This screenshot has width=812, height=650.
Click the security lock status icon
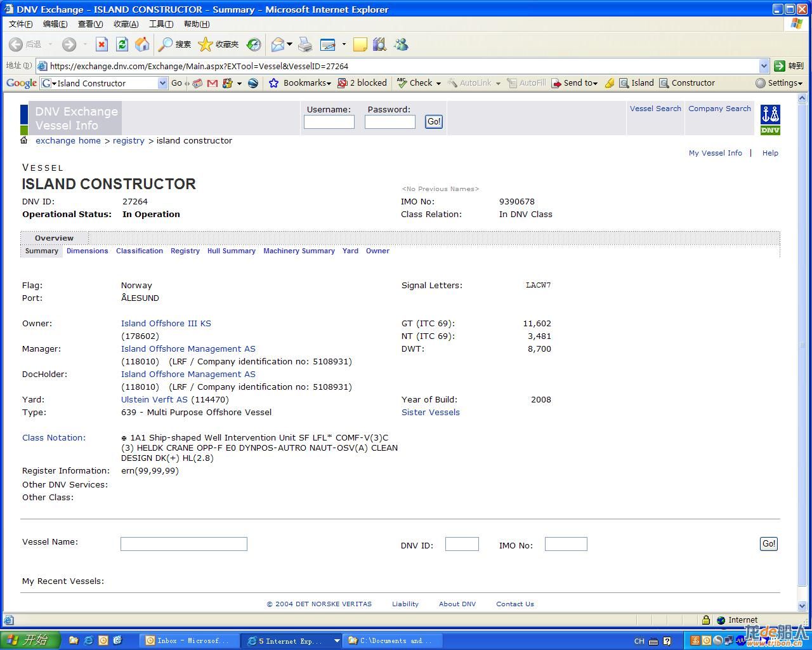coord(705,620)
